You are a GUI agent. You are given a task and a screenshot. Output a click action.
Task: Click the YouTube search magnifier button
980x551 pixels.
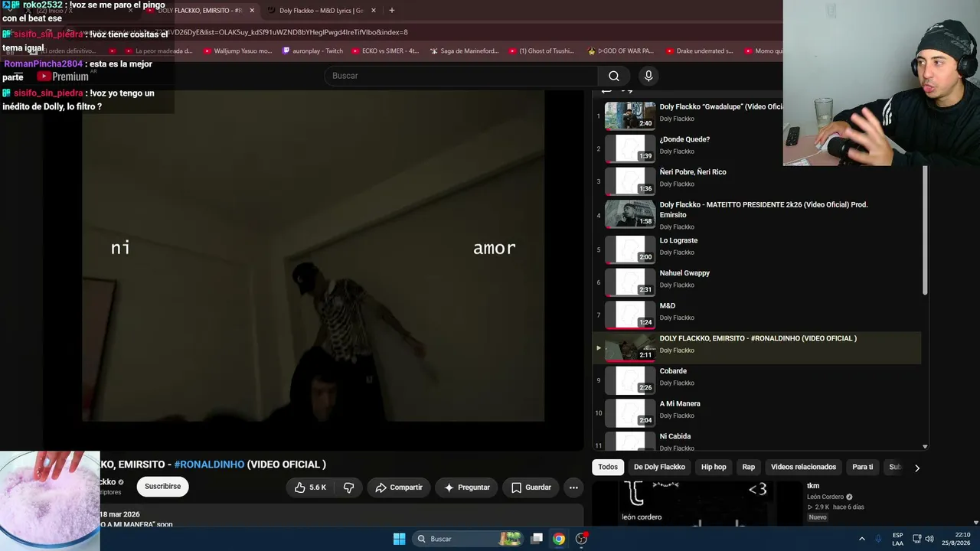pyautogui.click(x=613, y=76)
